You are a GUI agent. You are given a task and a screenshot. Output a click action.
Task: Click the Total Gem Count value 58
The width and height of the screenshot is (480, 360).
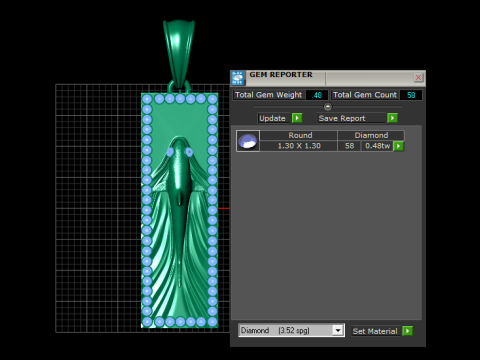[x=411, y=95]
